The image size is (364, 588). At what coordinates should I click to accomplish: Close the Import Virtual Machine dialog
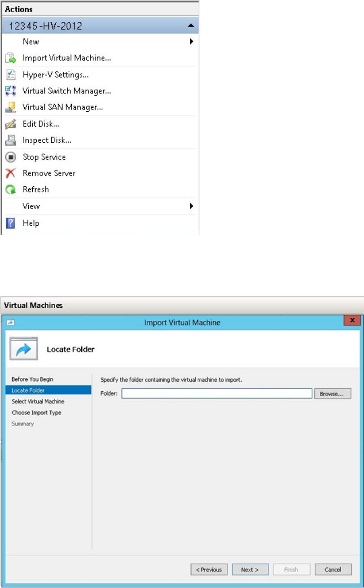352,320
